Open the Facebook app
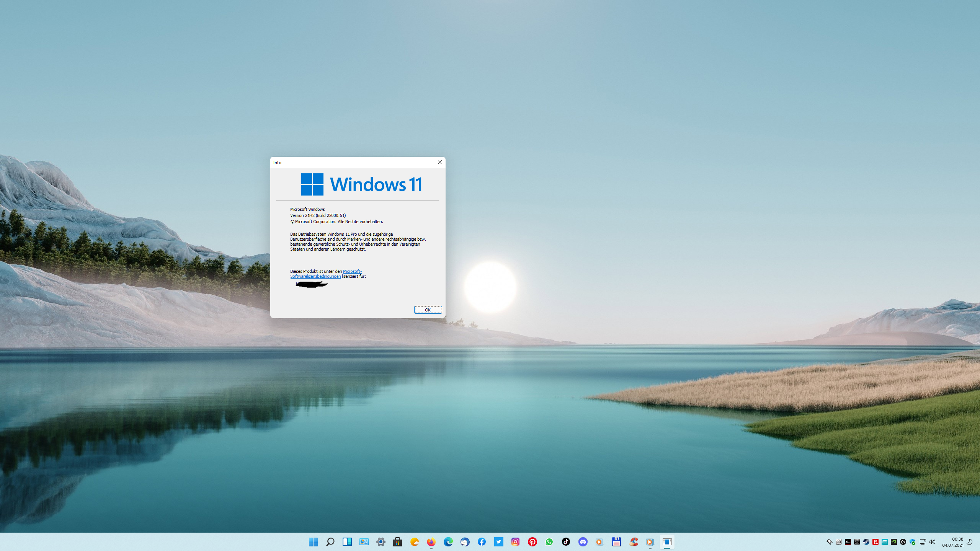 482,542
